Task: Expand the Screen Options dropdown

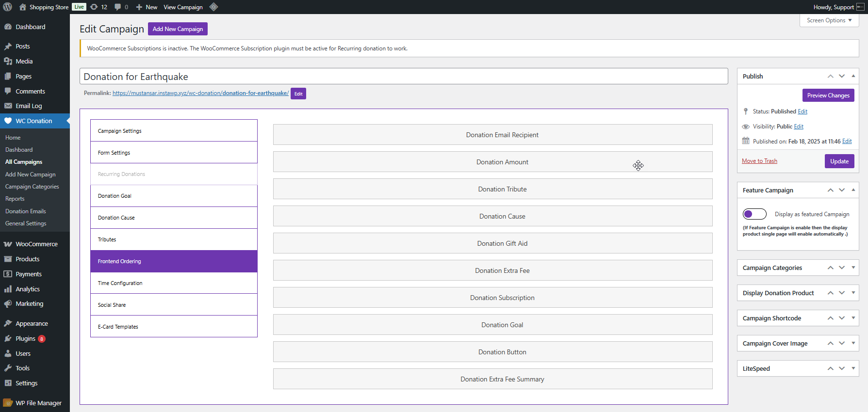Action: [829, 20]
